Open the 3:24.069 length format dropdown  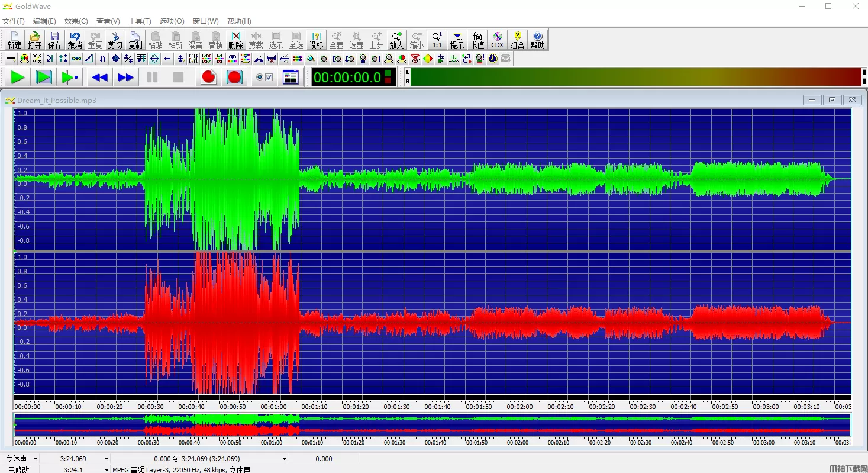point(107,459)
